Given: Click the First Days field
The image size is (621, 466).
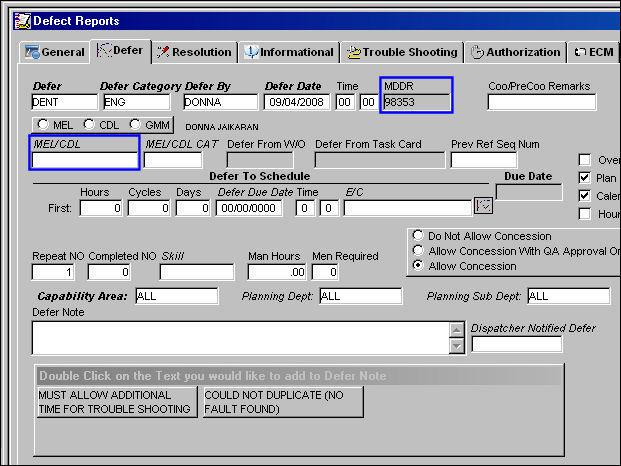Looking at the screenshot, I should [x=193, y=208].
